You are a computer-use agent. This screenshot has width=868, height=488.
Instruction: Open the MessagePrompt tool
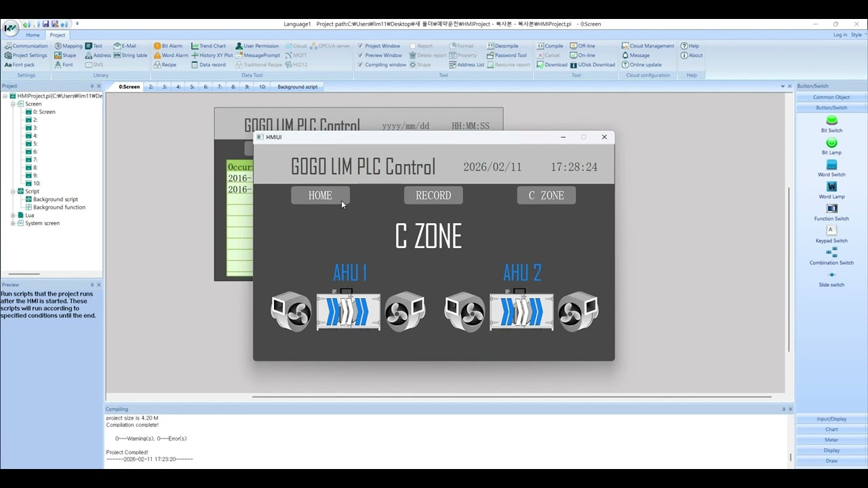coord(257,56)
